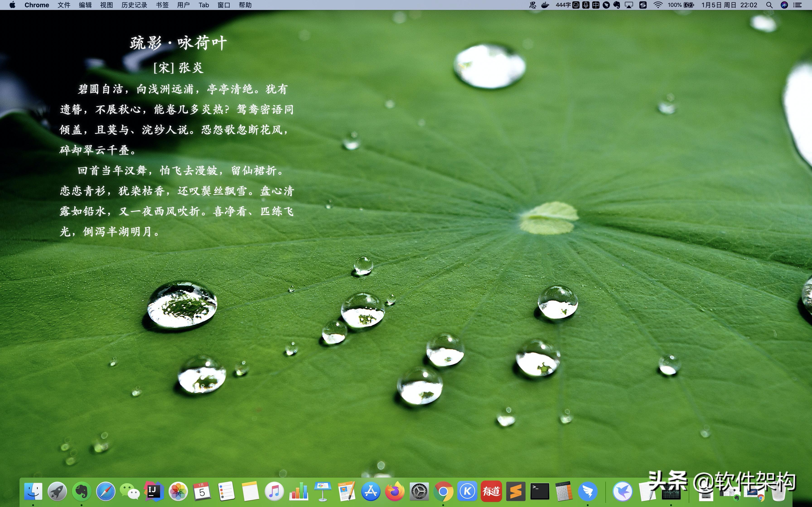The image size is (812, 507).
Task: Launch IntelliJ IDEA from the Dock
Action: [154, 492]
